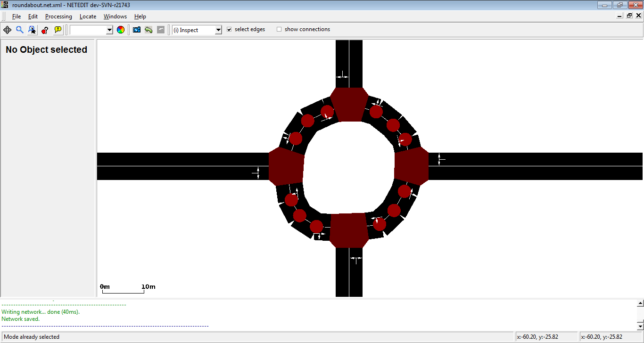Image resolution: width=644 pixels, height=343 pixels.
Task: Click the down arrow of message log scrollbar
Action: (640, 326)
